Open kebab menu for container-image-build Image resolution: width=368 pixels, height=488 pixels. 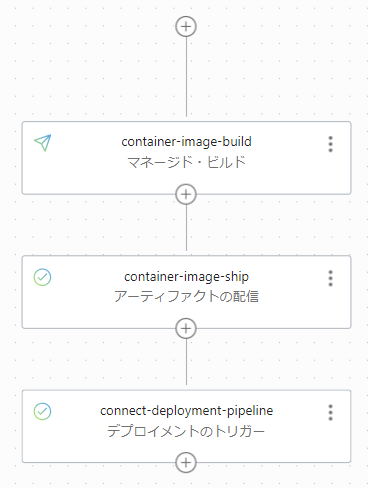[x=330, y=144]
